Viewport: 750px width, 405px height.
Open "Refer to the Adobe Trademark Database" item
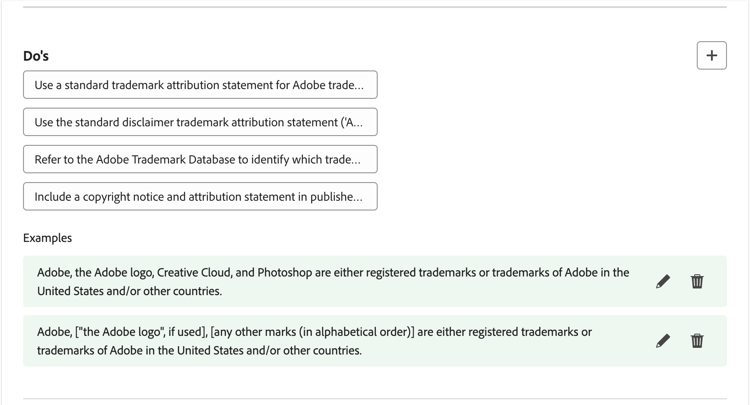tap(200, 159)
